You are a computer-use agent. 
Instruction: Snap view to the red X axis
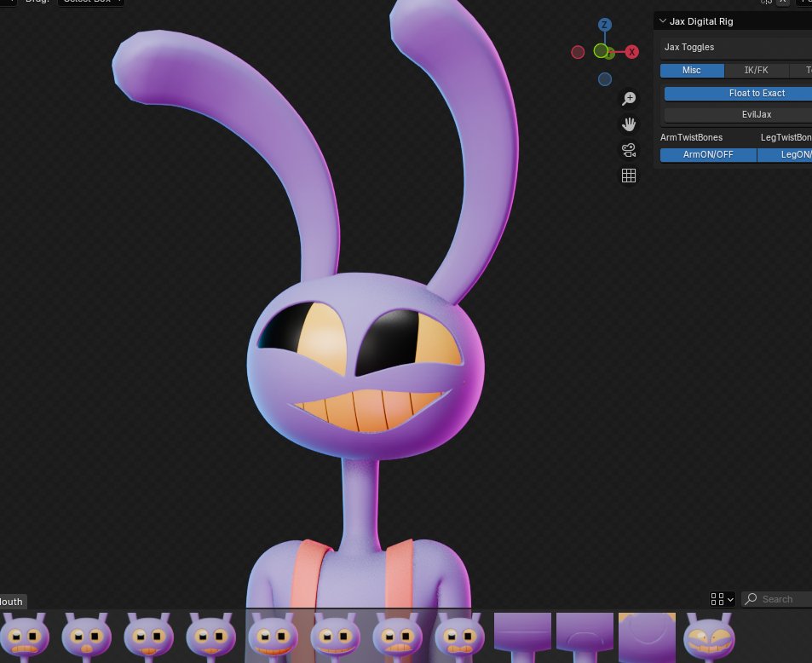pyautogui.click(x=631, y=52)
